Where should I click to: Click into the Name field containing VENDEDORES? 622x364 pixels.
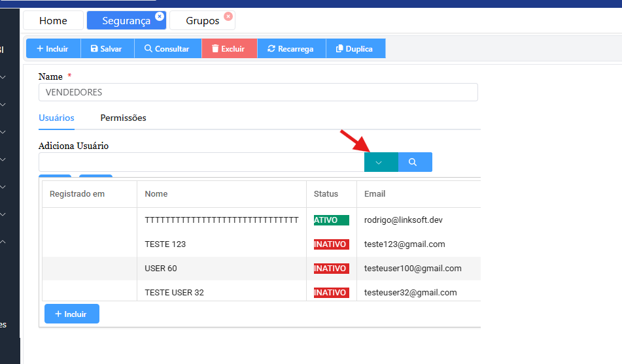tap(258, 92)
